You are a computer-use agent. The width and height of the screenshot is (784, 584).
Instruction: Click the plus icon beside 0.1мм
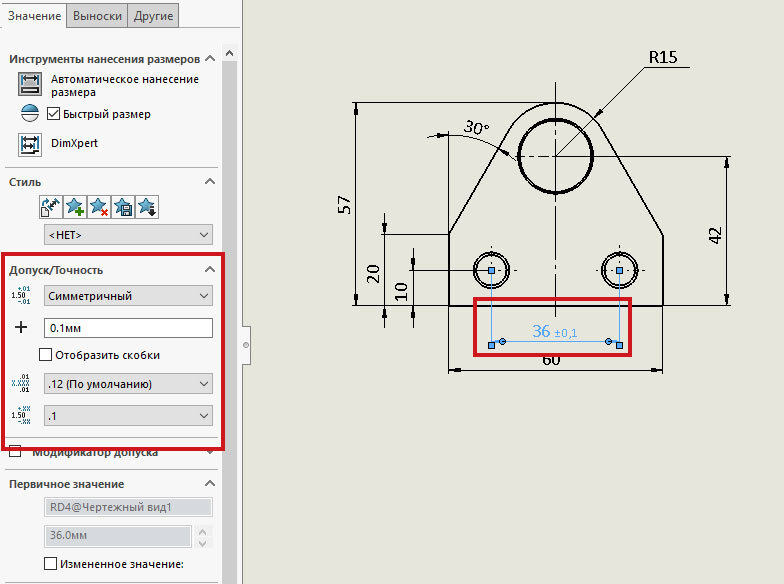point(21,328)
